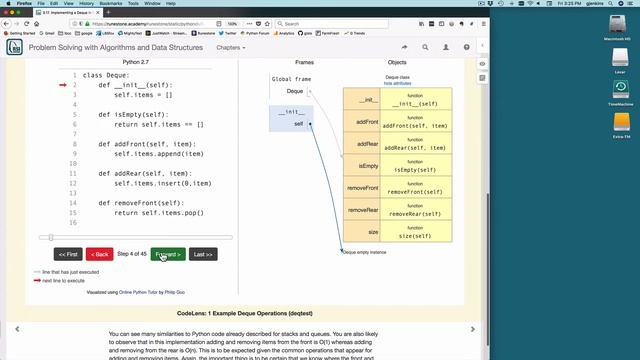This screenshot has height=360, width=640.
Task: Click the hide attributes link
Action: point(397,83)
